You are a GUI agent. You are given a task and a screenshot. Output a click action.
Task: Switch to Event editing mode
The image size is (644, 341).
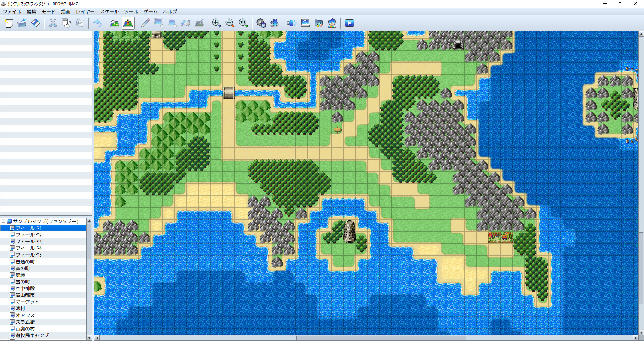coord(128,23)
